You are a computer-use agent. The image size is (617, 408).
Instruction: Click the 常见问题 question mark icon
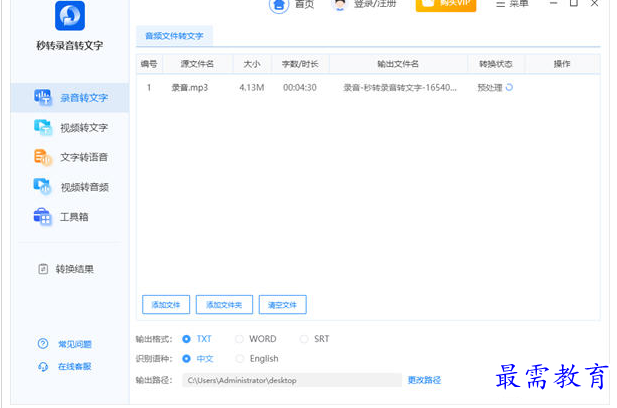(43, 344)
